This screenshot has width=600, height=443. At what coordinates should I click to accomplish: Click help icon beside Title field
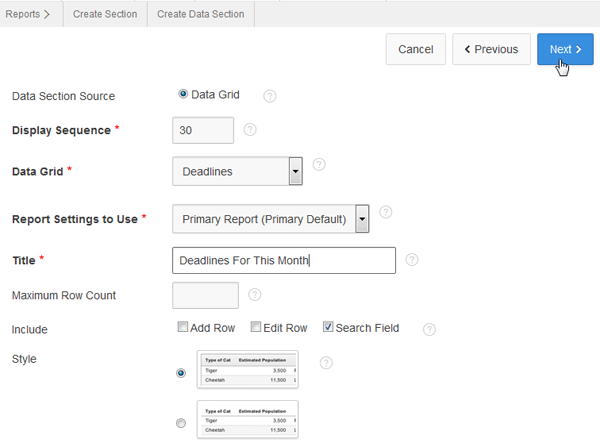pyautogui.click(x=412, y=260)
